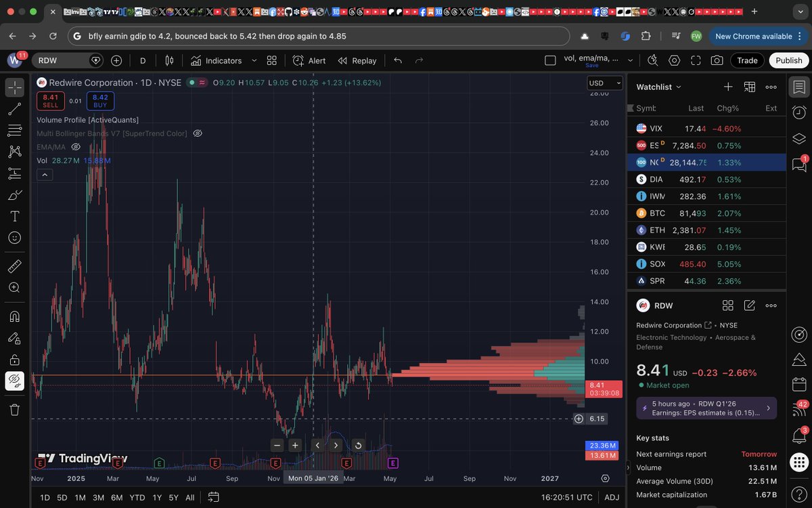Select the Text annotation tool
Image resolution: width=812 pixels, height=508 pixels.
(x=14, y=217)
